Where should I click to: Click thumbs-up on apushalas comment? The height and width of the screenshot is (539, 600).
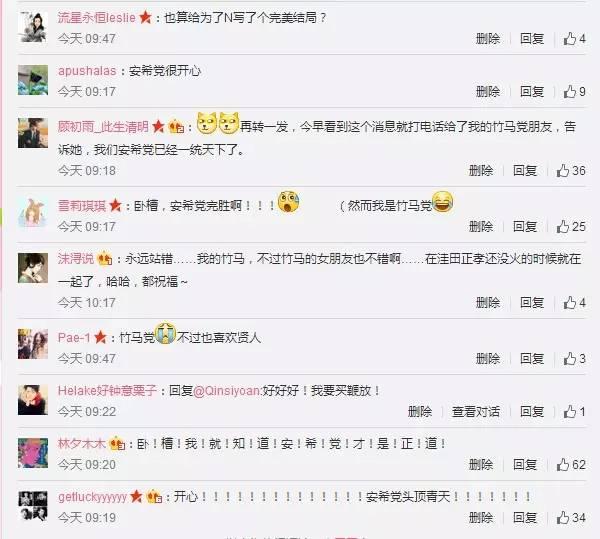click(x=574, y=91)
